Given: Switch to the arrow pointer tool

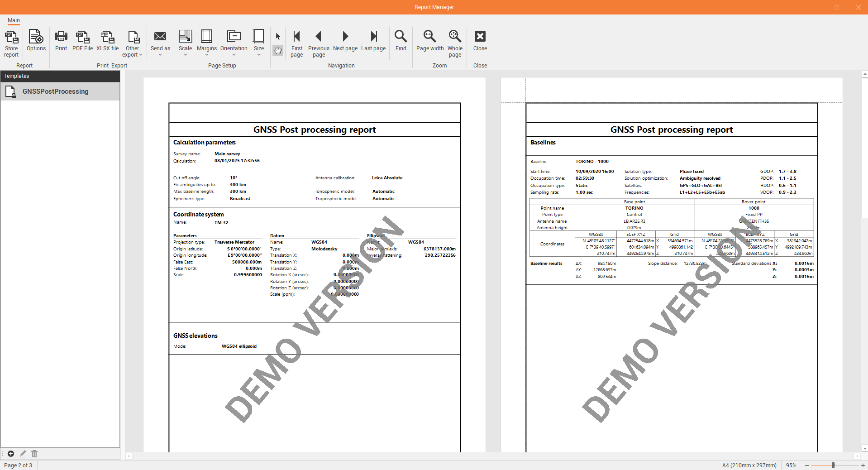Looking at the screenshot, I should coord(278,36).
